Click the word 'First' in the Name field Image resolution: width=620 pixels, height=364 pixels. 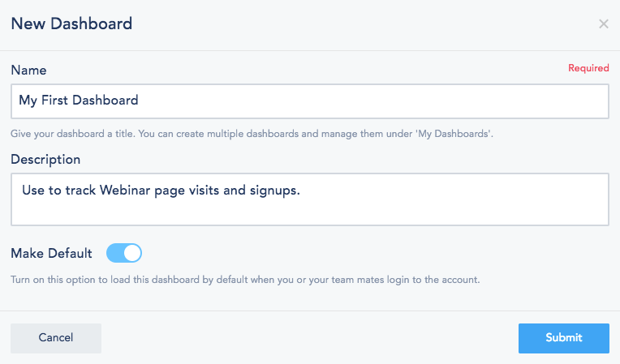[57, 101]
